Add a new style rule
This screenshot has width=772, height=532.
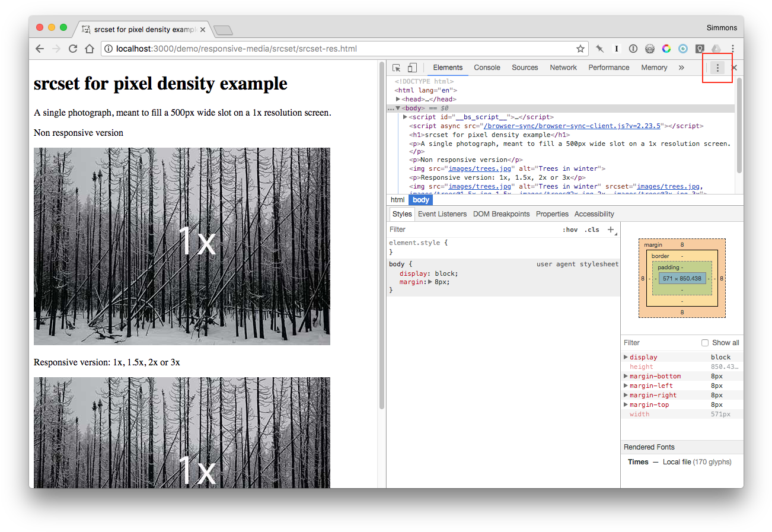611,230
